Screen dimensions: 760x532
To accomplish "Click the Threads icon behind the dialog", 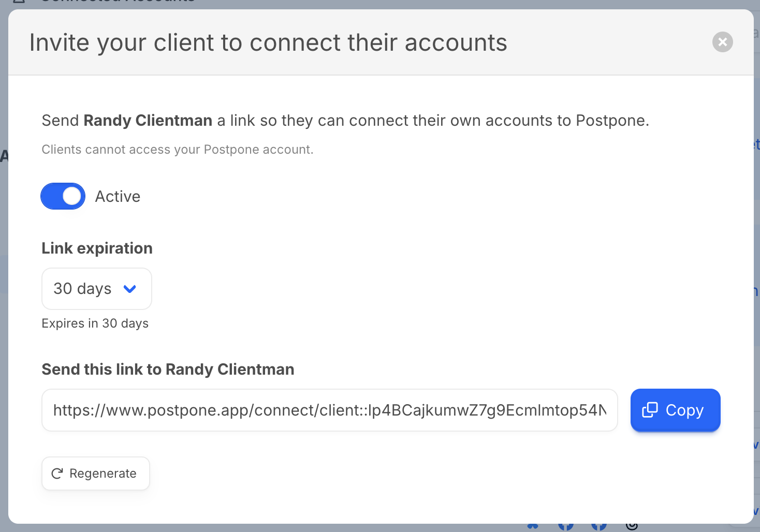I will pos(632,527).
